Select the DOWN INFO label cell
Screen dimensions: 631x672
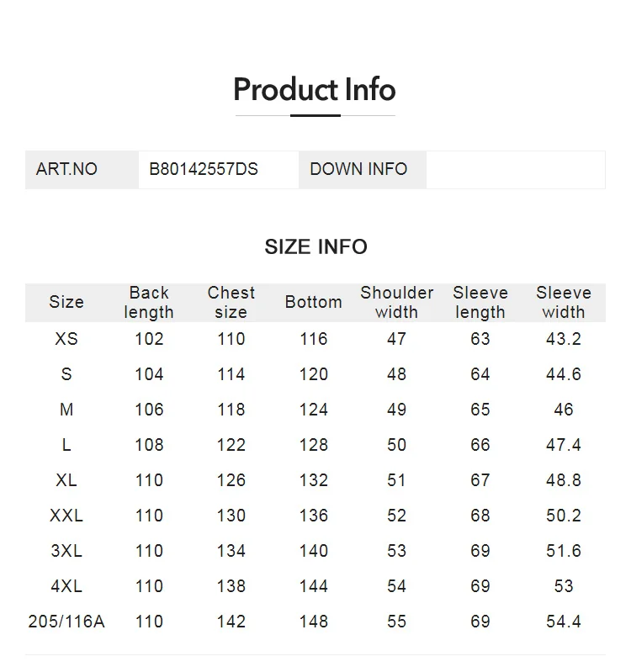(x=358, y=169)
